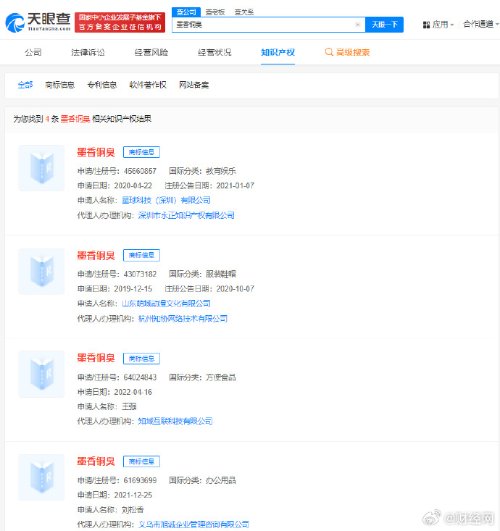The width and height of the screenshot is (500, 531).
Task: Clear the search box with the X icon
Action: click(357, 25)
